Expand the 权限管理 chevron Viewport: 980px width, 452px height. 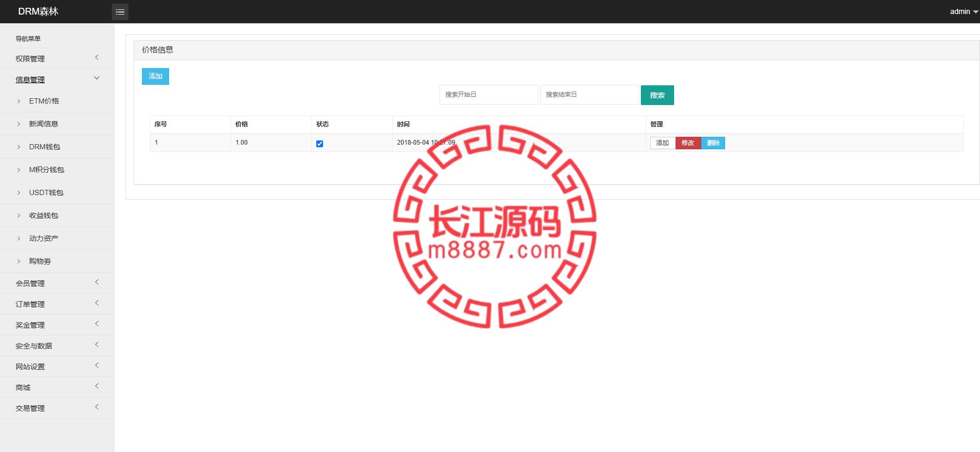[x=97, y=58]
